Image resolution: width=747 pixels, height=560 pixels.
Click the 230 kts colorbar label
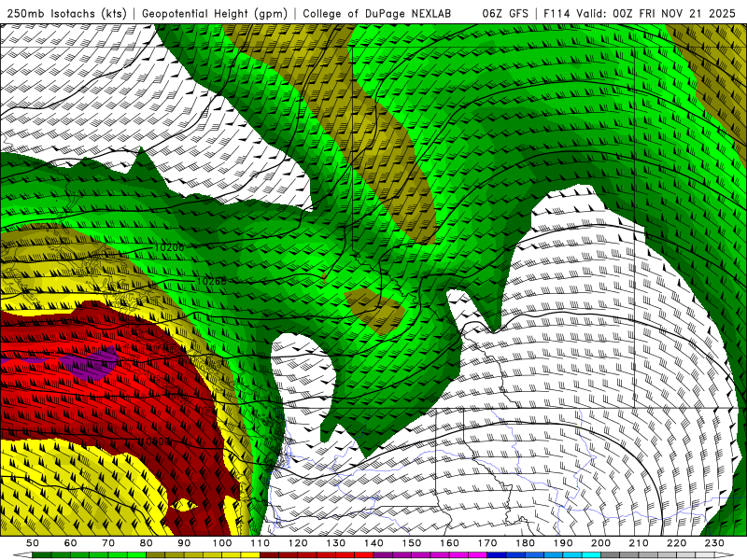(714, 543)
